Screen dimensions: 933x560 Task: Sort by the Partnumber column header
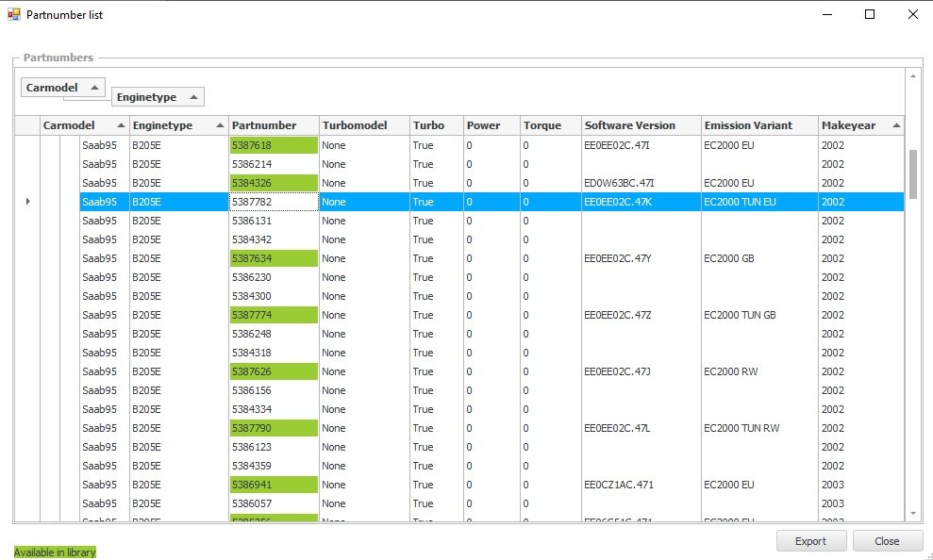point(274,125)
